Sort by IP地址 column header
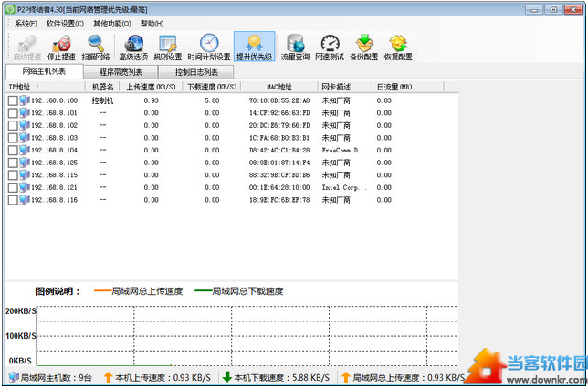This screenshot has height=389, width=588. tap(45, 87)
